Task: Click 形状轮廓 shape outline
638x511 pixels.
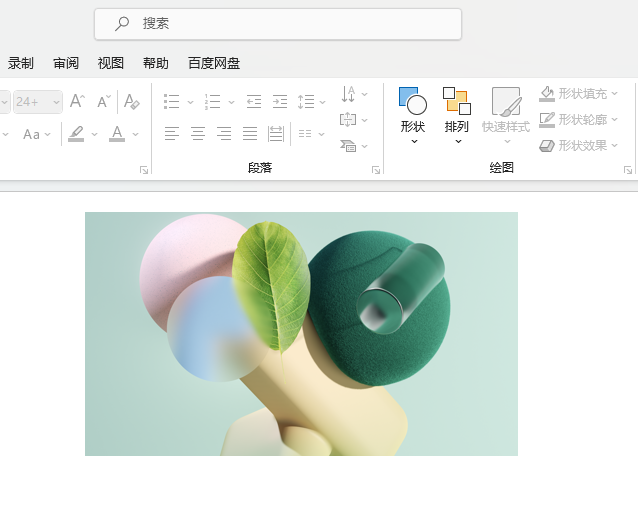Action: pos(573,120)
